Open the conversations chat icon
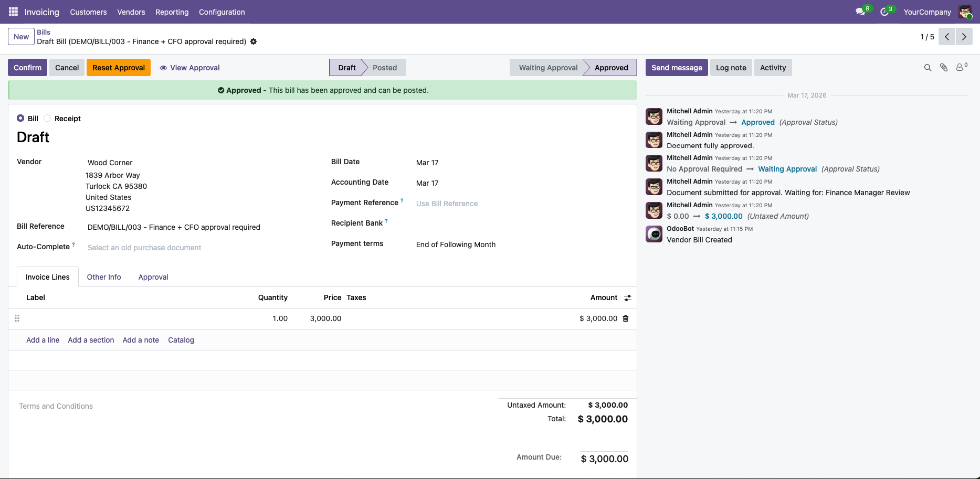 point(860,12)
